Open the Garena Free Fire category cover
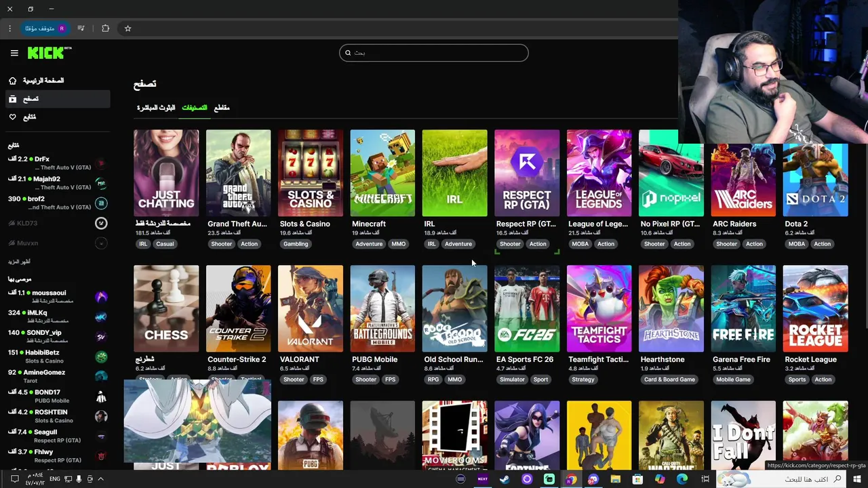The width and height of the screenshot is (868, 488). click(x=743, y=308)
